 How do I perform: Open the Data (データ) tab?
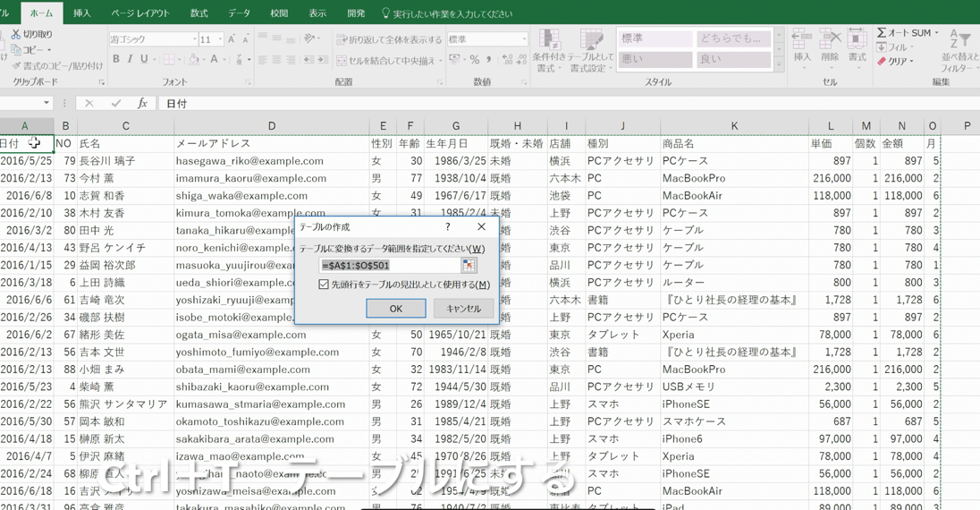click(x=240, y=13)
